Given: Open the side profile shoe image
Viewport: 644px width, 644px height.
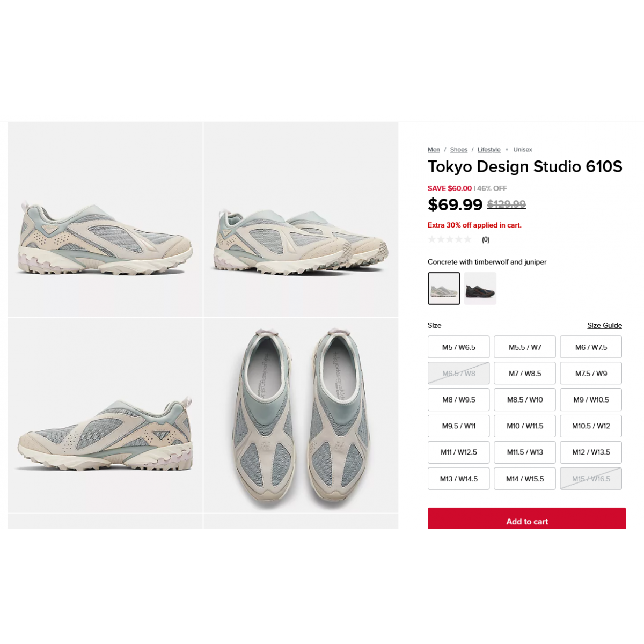Looking at the screenshot, I should (x=105, y=219).
